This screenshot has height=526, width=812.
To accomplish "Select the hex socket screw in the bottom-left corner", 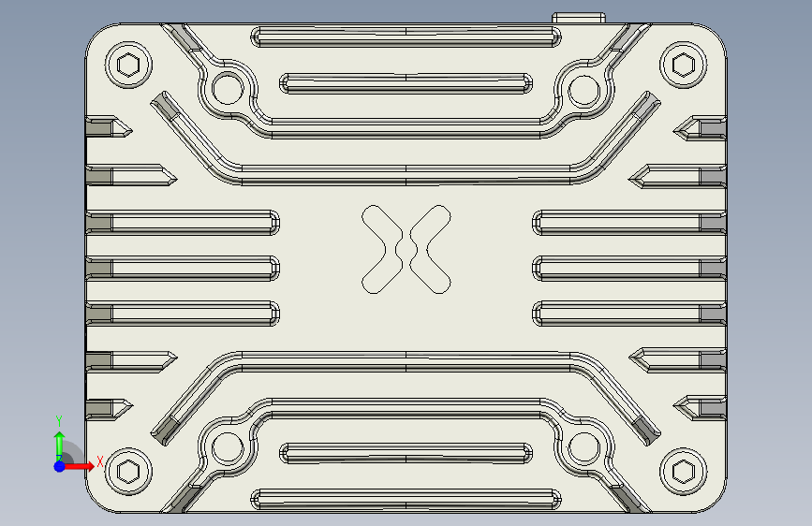I will coord(128,472).
